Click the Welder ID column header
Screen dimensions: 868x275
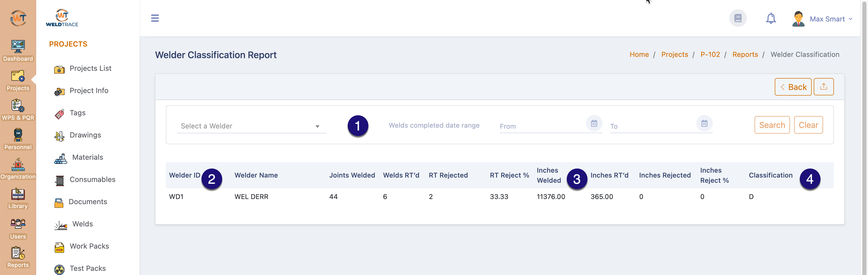pos(185,175)
